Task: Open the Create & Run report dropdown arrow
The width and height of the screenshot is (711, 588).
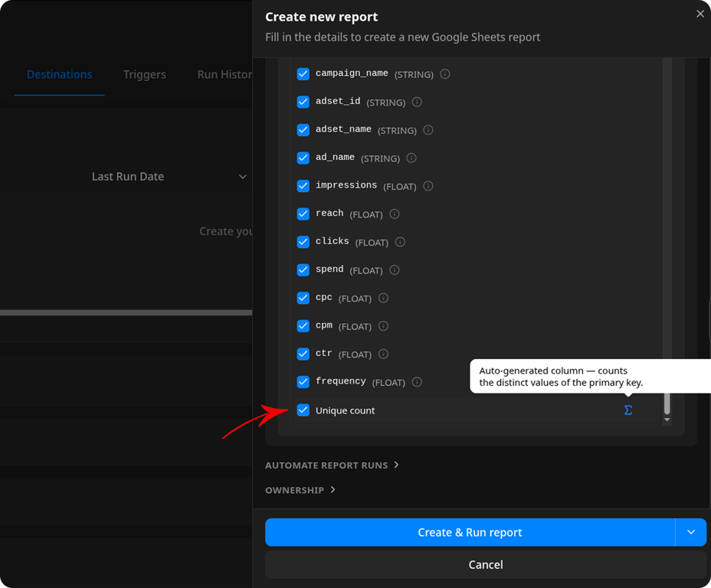Action: pos(690,532)
